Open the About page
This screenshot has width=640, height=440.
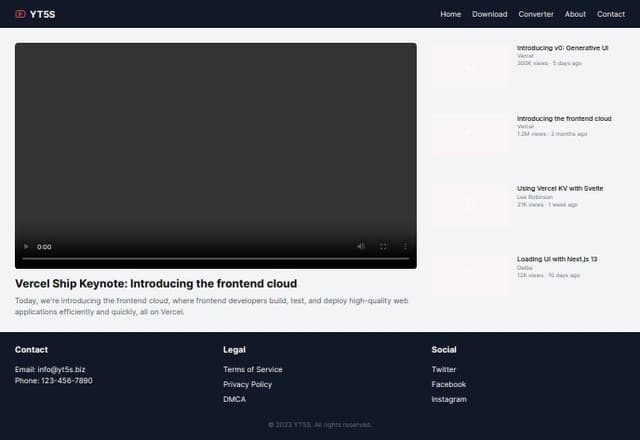click(575, 14)
